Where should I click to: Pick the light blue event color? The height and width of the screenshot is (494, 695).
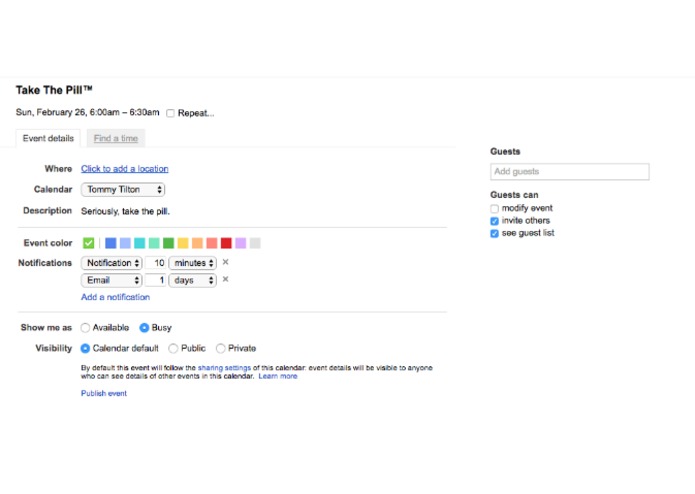point(125,243)
